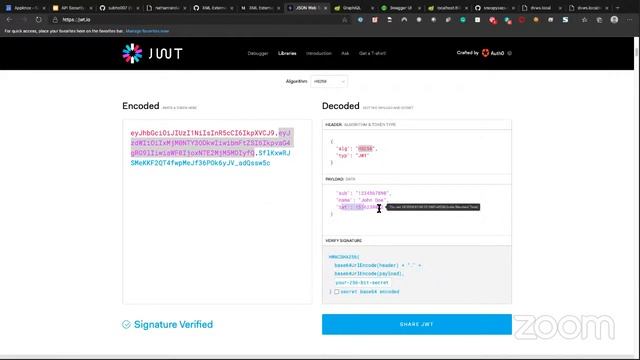Click the your-256-bit-secret input field
The width and height of the screenshot is (640, 360).
pos(362,282)
